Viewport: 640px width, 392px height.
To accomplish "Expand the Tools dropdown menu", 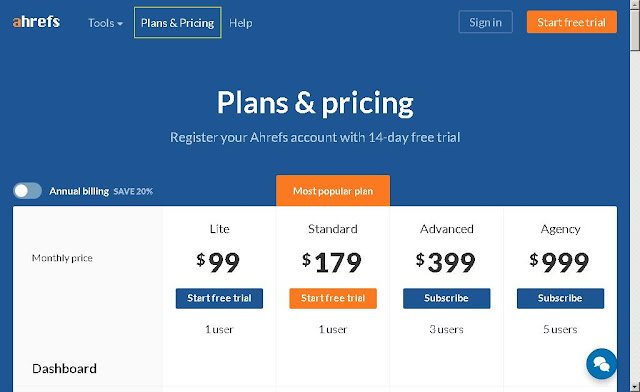I will tap(105, 23).
